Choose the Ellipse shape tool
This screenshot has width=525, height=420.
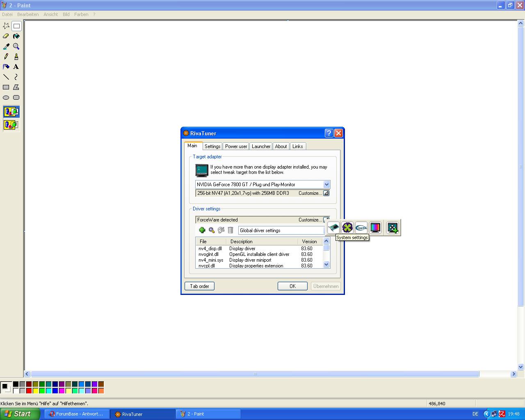pos(6,98)
